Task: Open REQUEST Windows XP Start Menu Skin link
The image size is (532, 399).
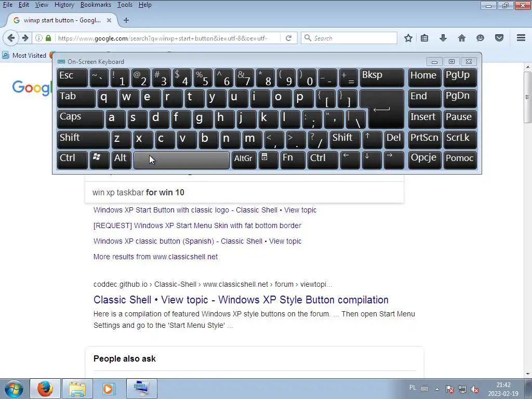Action: 197,225
